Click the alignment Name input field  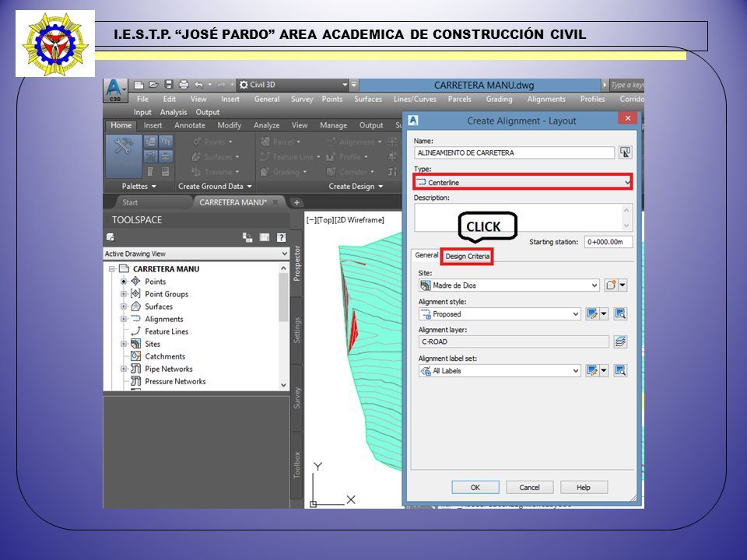(514, 153)
